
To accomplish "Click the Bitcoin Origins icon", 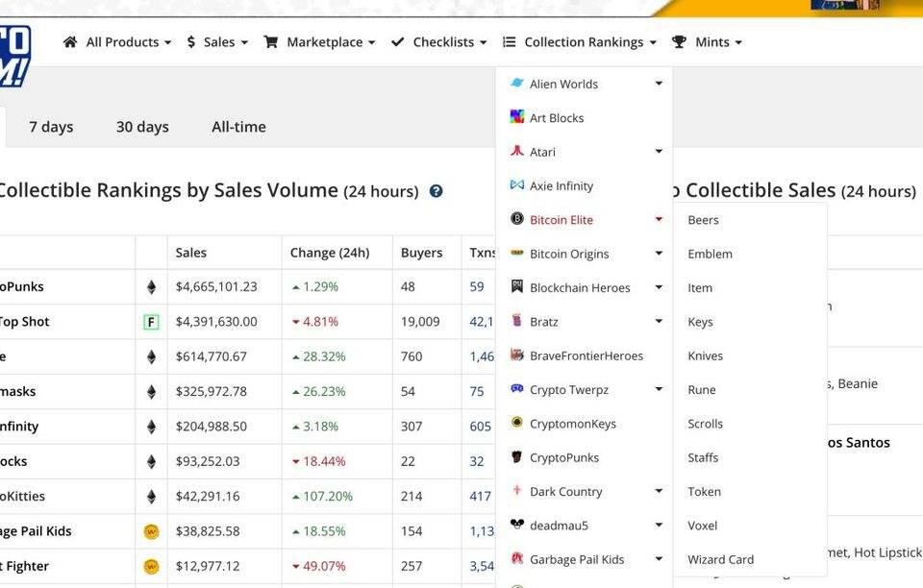I will coord(517,253).
